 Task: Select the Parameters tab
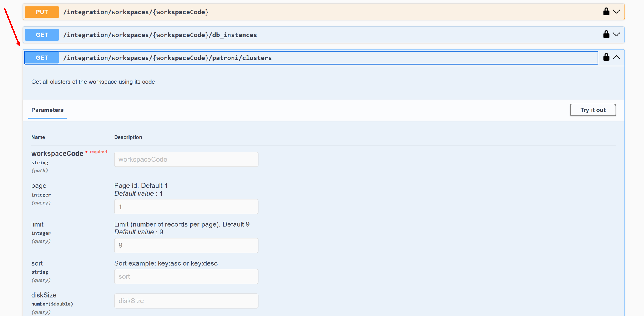click(x=47, y=110)
